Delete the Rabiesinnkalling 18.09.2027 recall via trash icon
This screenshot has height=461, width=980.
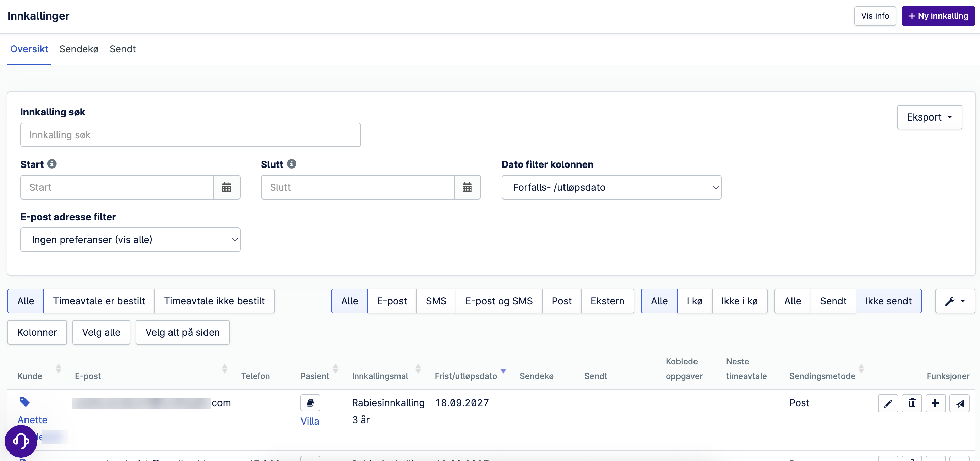tap(912, 403)
